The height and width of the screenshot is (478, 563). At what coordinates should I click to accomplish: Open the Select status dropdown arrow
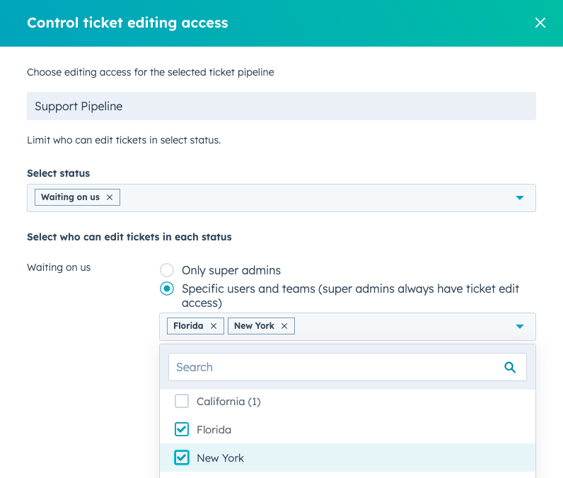pyautogui.click(x=520, y=198)
